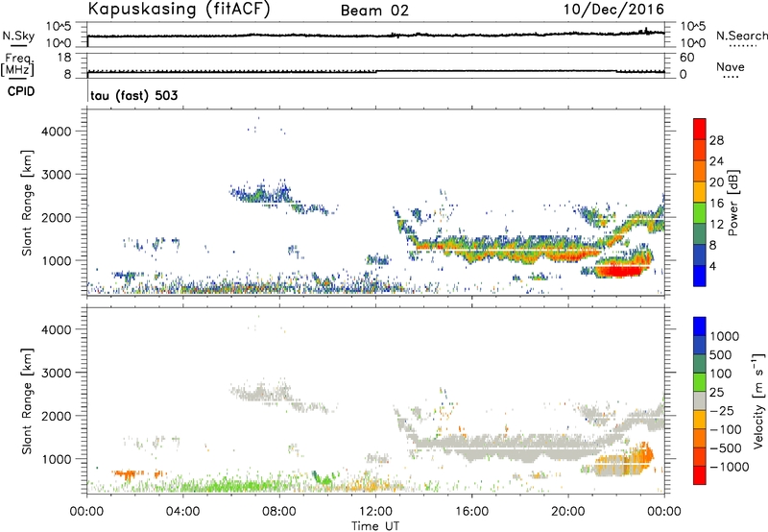Click the "28" value on Power color bar

(x=716, y=140)
